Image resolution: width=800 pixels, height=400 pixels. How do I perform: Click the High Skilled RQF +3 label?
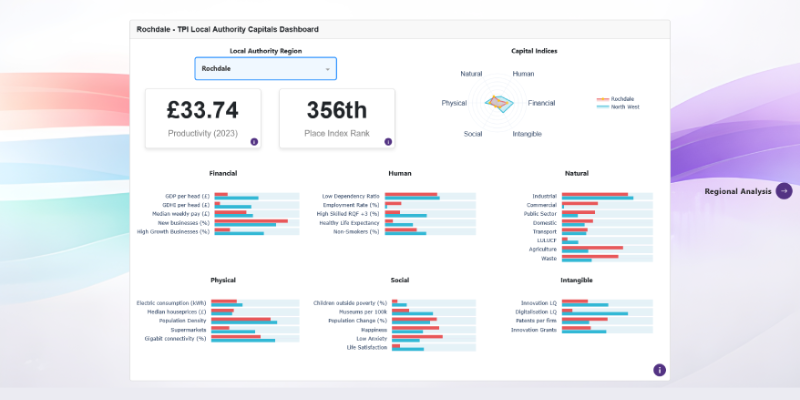[x=348, y=214]
